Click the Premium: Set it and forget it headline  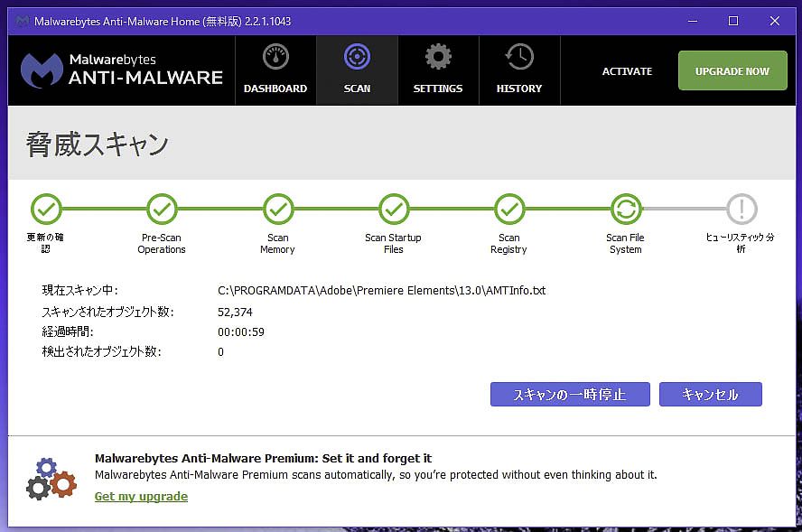click(x=264, y=458)
